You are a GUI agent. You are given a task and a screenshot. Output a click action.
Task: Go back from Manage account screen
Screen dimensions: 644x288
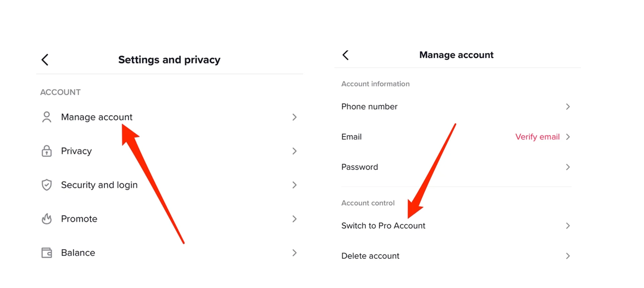click(x=345, y=55)
